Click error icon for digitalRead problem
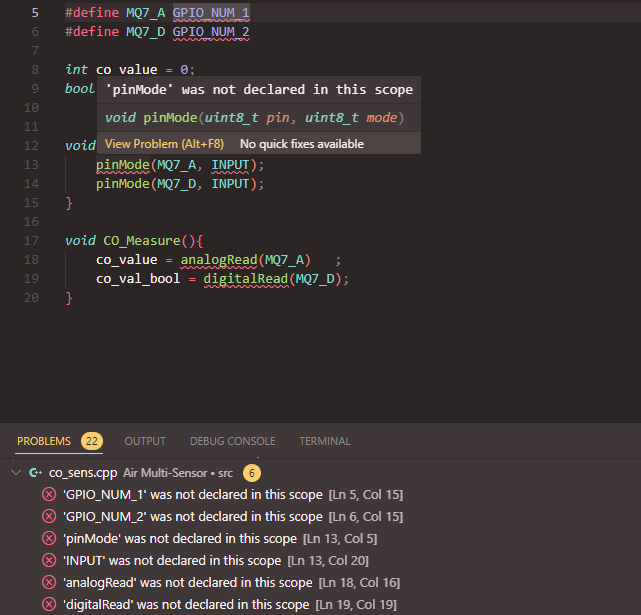The image size is (641, 615). click(x=49, y=604)
